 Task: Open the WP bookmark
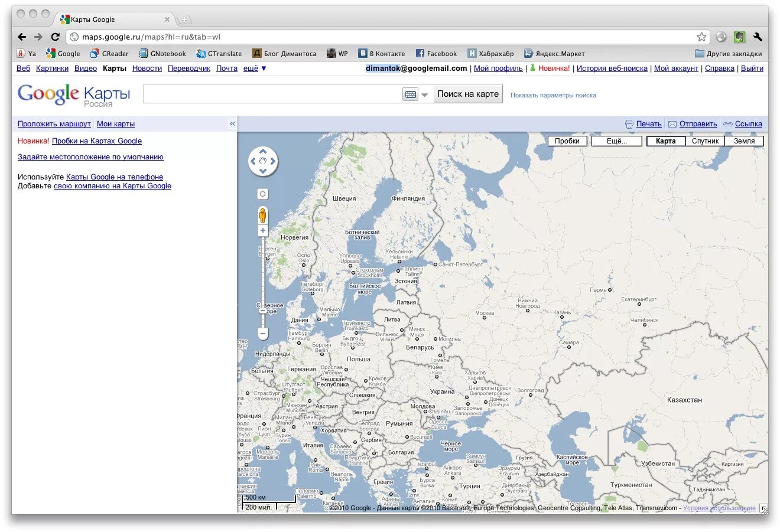click(337, 53)
